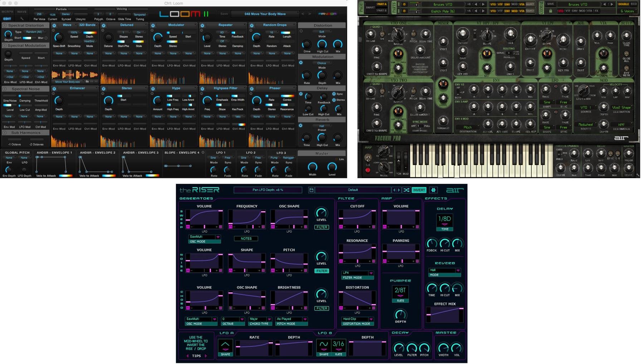Toggle VTO ONE quad ON switch
The width and height of the screenshot is (644, 364).
pyautogui.click(x=382, y=34)
